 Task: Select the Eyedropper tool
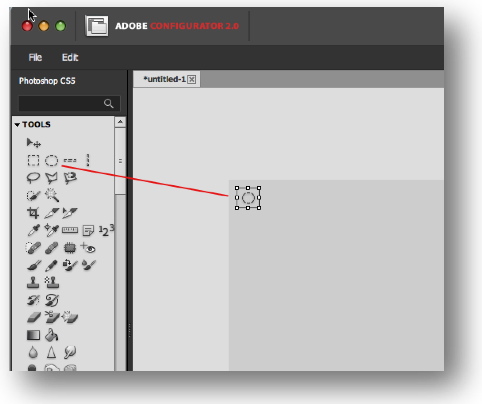[x=33, y=230]
